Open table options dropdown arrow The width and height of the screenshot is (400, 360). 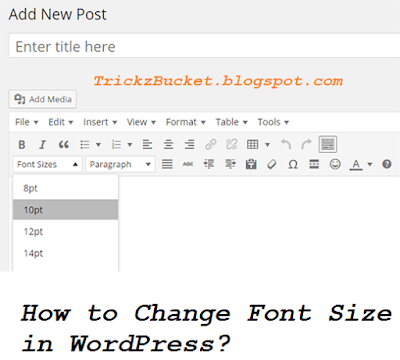(x=267, y=145)
